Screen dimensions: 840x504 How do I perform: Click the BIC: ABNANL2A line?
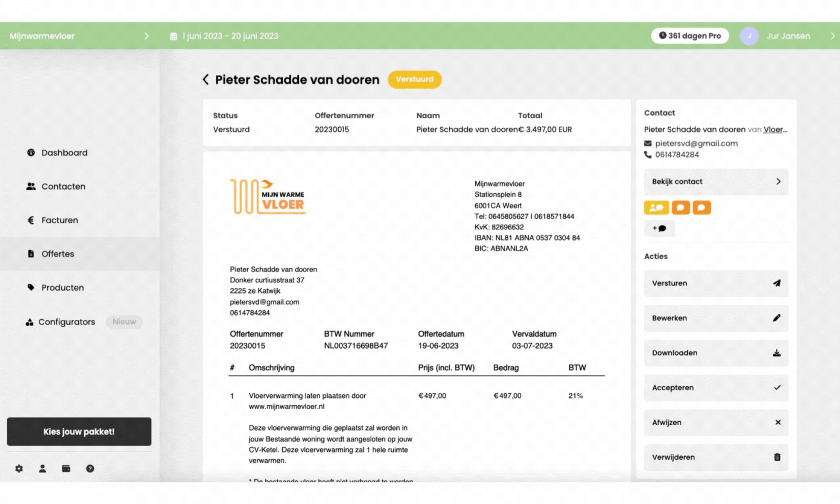pos(501,248)
